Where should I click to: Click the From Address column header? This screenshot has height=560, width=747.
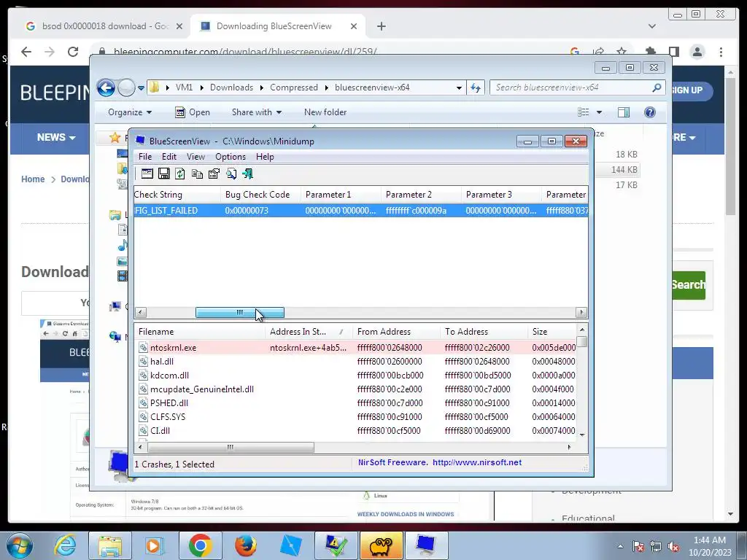coord(397,332)
